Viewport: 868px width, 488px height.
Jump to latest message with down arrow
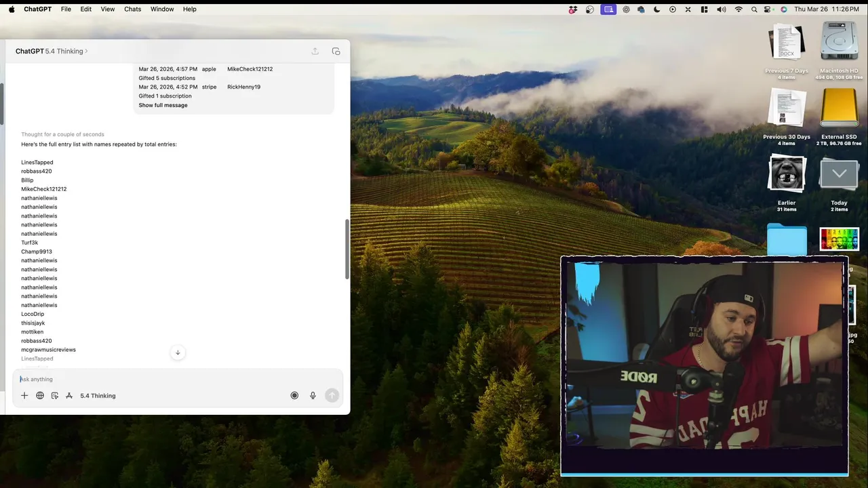coord(178,352)
